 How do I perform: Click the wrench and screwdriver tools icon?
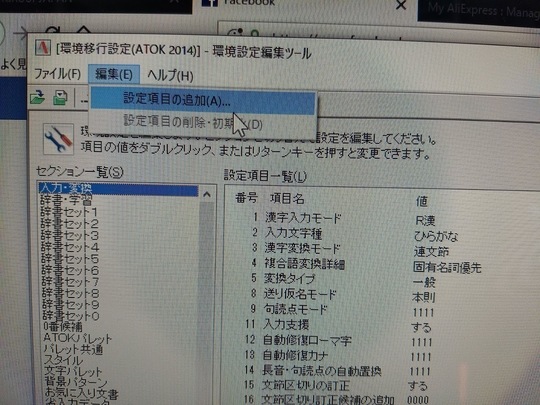click(58, 139)
